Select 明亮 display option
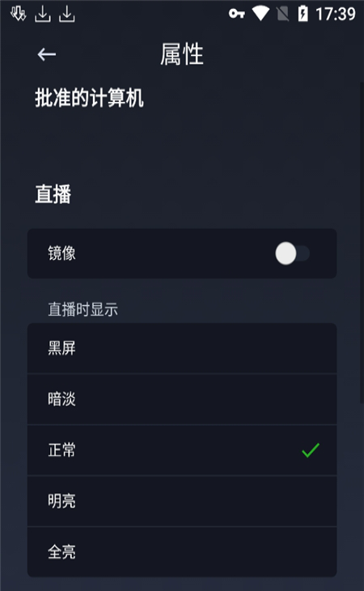This screenshot has height=591, width=364. [x=182, y=501]
